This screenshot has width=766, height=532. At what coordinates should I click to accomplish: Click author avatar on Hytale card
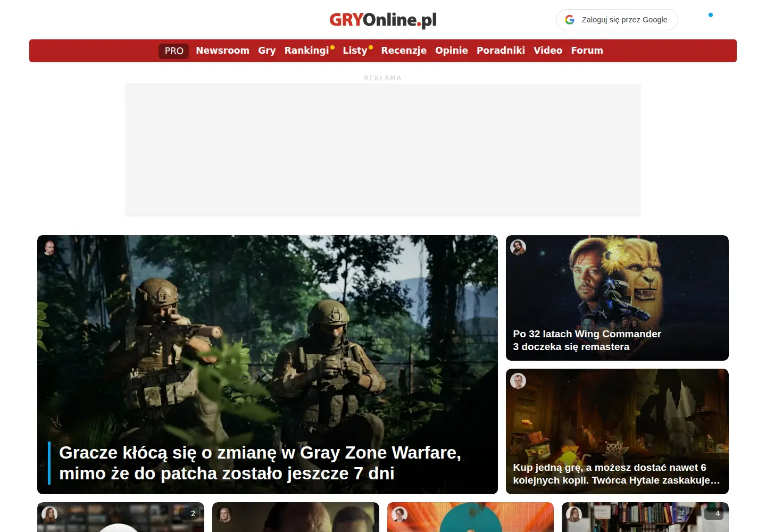click(x=518, y=381)
